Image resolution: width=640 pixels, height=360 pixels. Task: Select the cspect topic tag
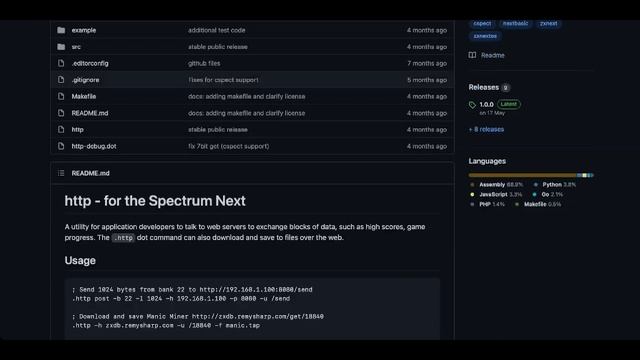tap(482, 24)
